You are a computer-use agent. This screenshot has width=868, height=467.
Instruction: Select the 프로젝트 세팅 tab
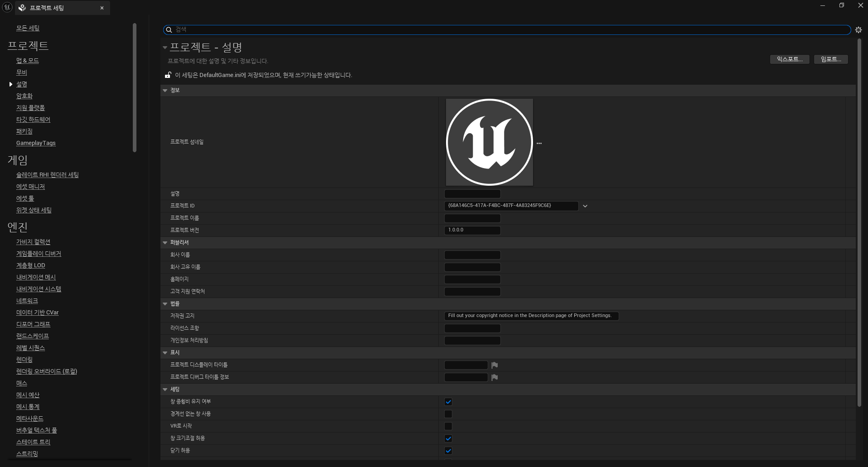click(63, 8)
